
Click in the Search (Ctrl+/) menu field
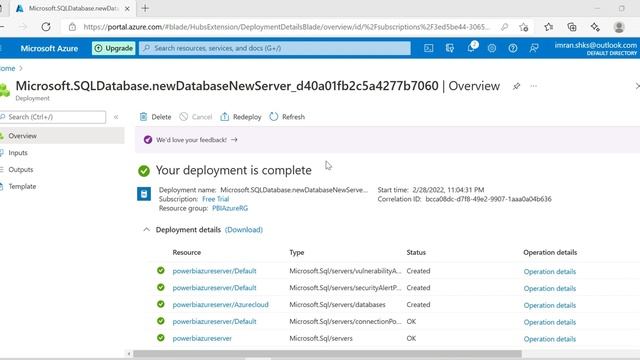53,117
